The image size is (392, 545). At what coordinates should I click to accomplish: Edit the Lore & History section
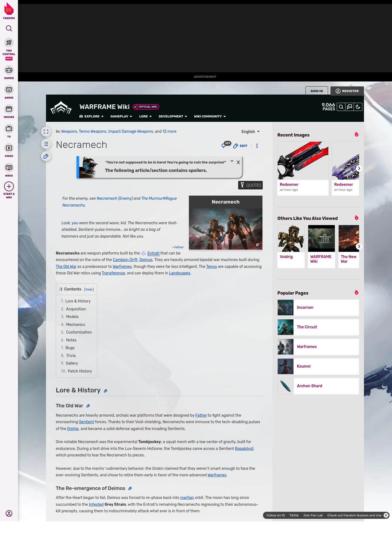pos(106,391)
